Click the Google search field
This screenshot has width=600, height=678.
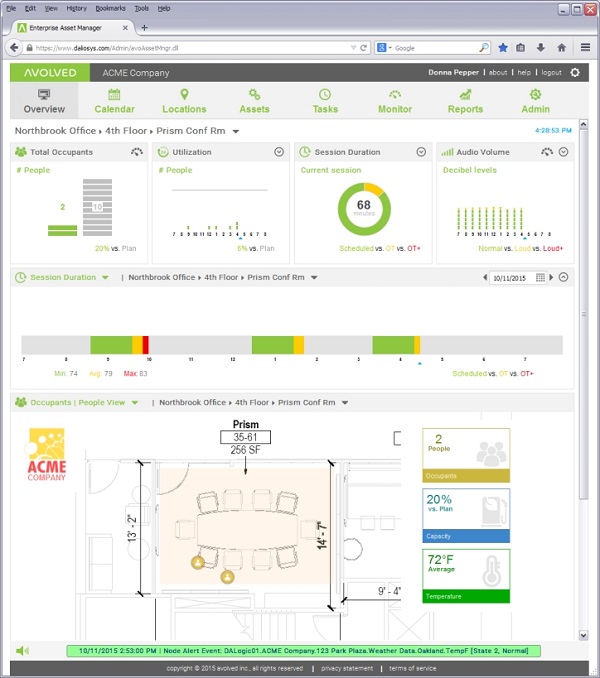coord(434,48)
